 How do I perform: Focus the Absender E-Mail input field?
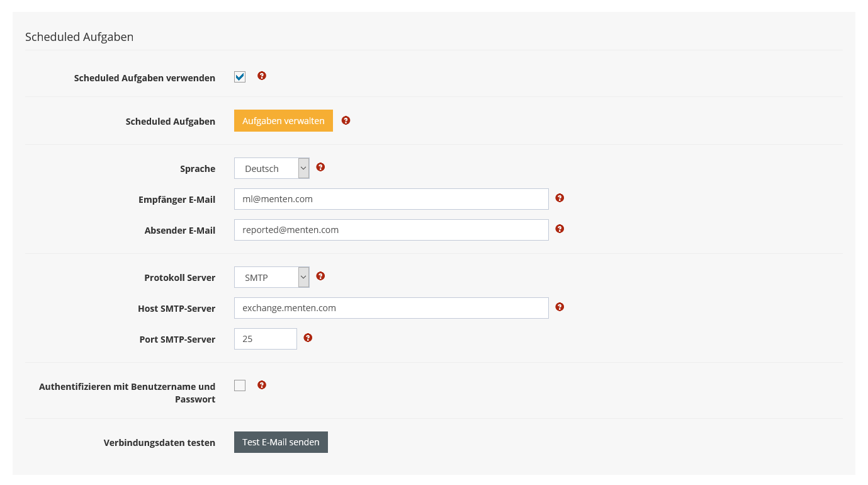391,230
